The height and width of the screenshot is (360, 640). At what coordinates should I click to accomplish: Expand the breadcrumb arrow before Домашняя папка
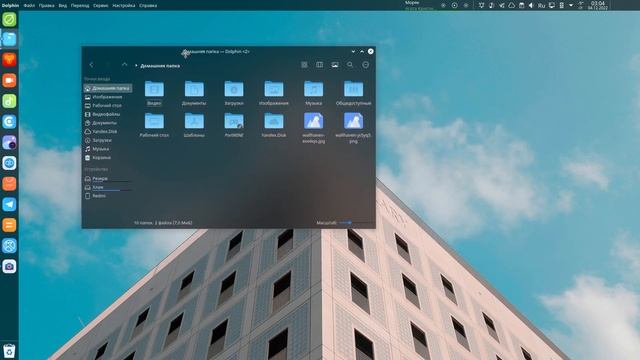click(x=136, y=65)
